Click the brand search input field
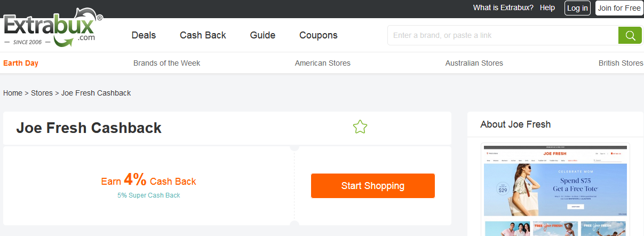 pyautogui.click(x=503, y=35)
